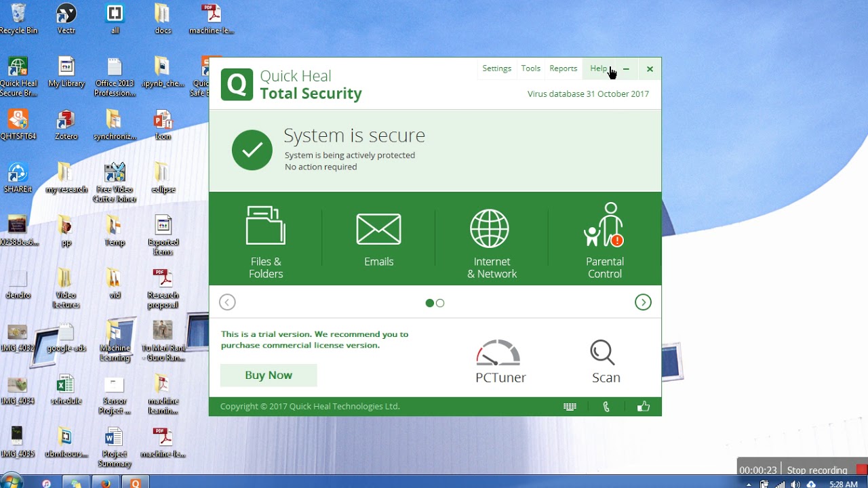Click the green System is secure checkmark
Screen dimensions: 868x488
pos(252,150)
